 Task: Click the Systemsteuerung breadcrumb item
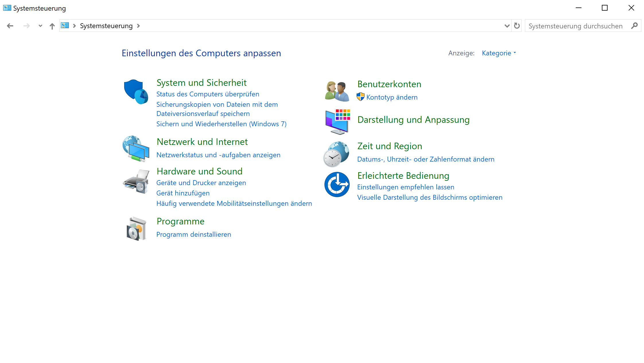[x=106, y=26]
